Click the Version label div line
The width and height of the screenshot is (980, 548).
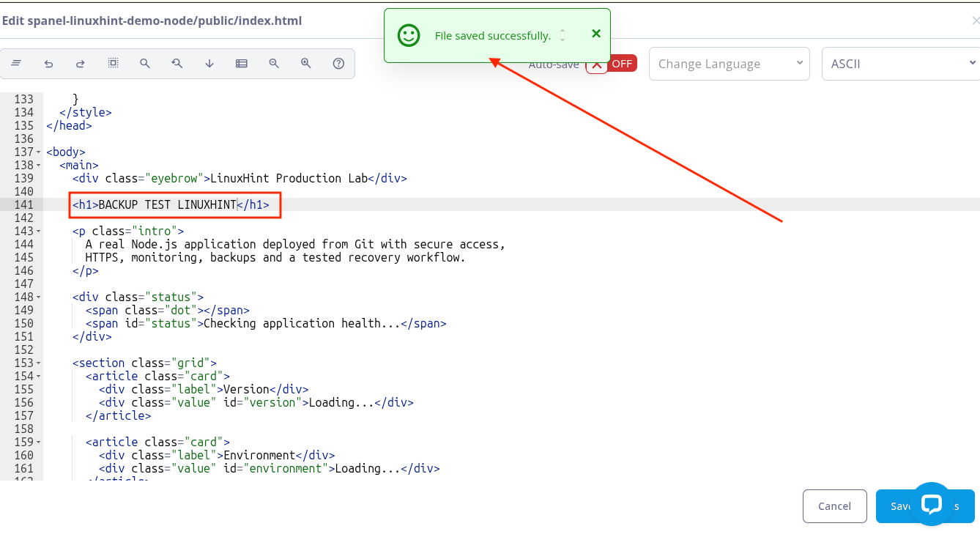tap(204, 390)
